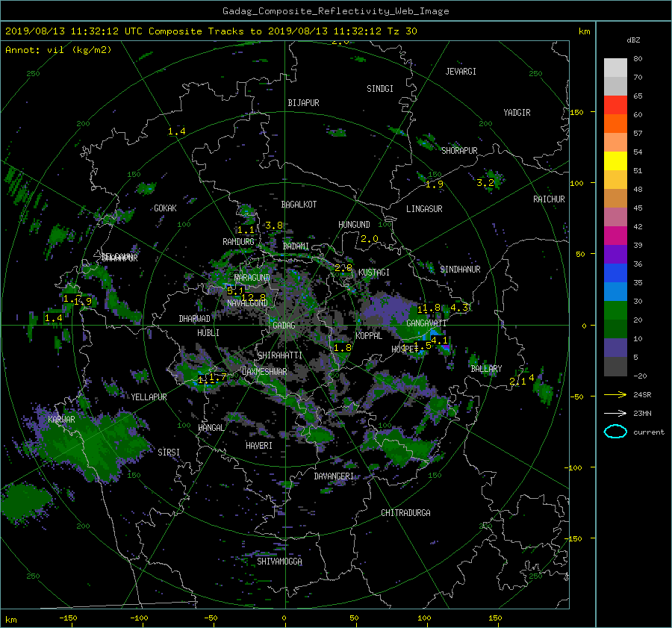Click the 12.8 VIL value near Navalgund
This screenshot has width=672, height=628.
(x=254, y=297)
